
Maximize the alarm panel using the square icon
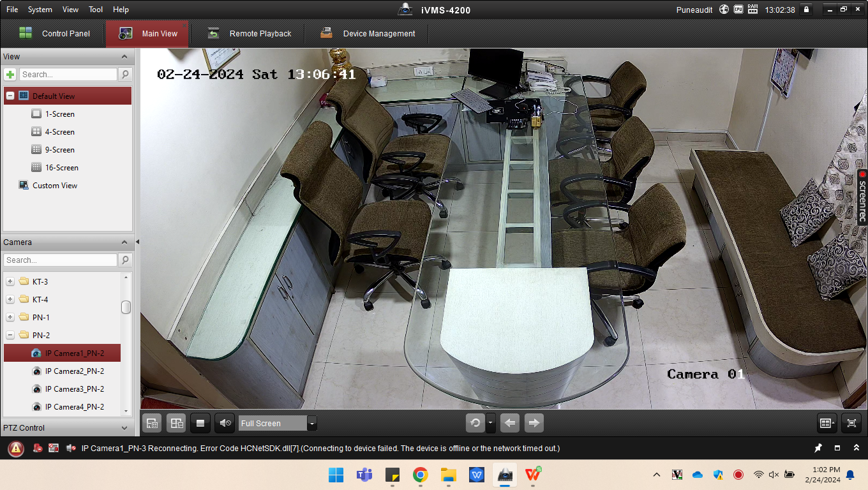pyautogui.click(x=837, y=449)
